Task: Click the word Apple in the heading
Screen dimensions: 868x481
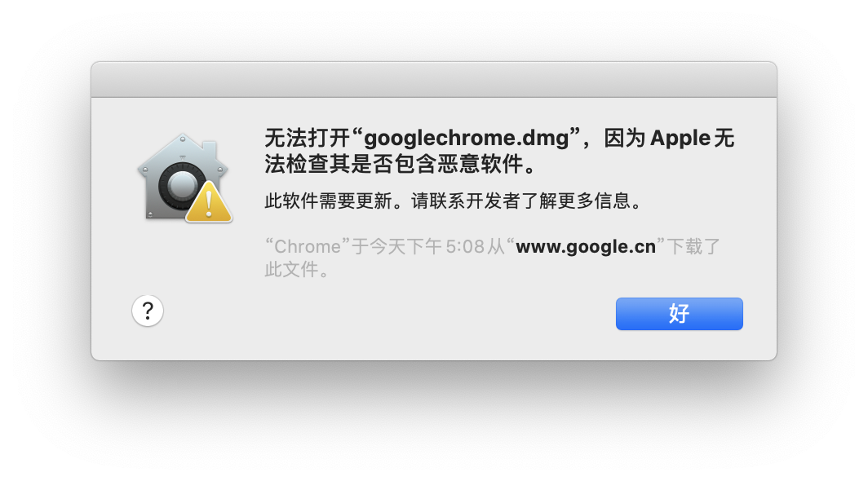Action: tap(680, 138)
